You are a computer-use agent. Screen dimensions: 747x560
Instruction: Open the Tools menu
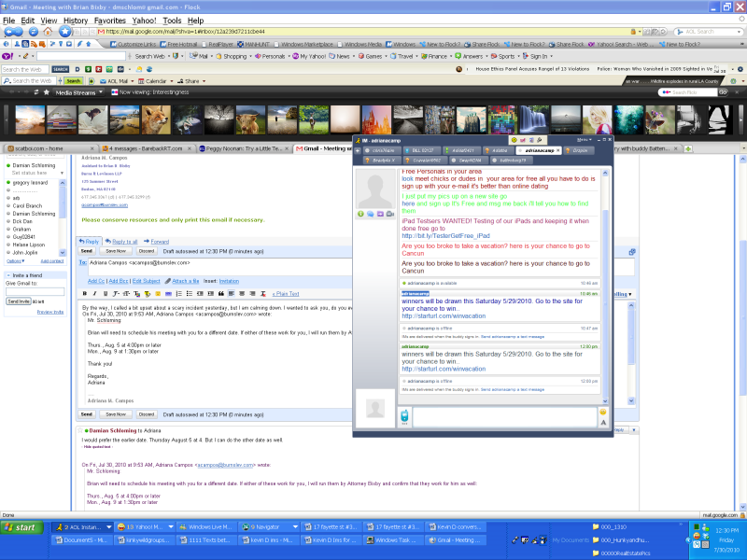[x=172, y=21]
